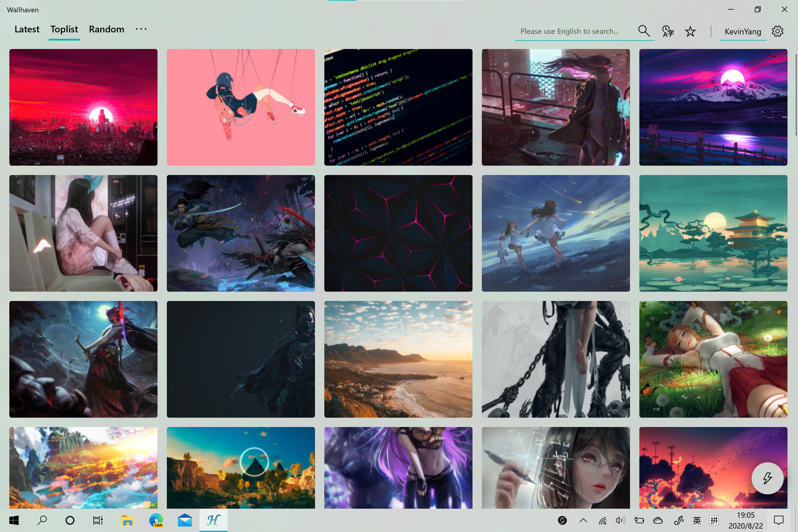Click the floating lightning bolt button
This screenshot has height=532, width=798.
(x=767, y=478)
